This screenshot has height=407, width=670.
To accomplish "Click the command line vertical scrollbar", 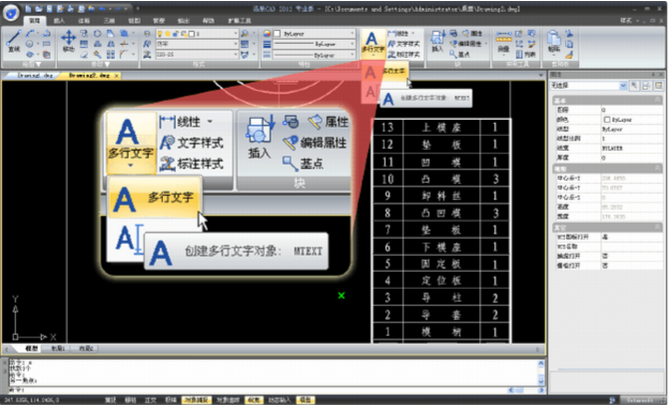I will coord(541,372).
